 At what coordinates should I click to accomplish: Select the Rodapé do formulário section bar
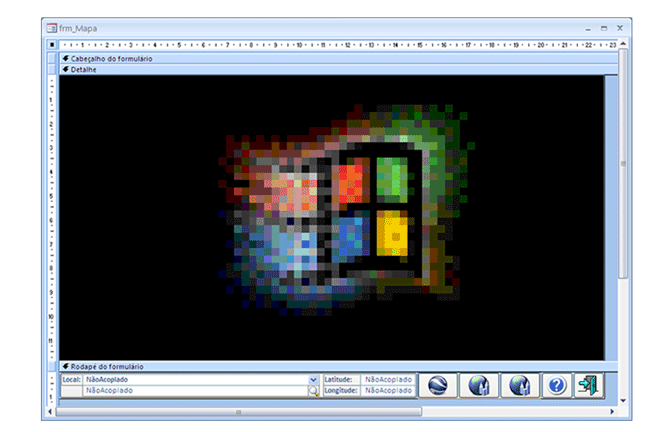[340, 366]
